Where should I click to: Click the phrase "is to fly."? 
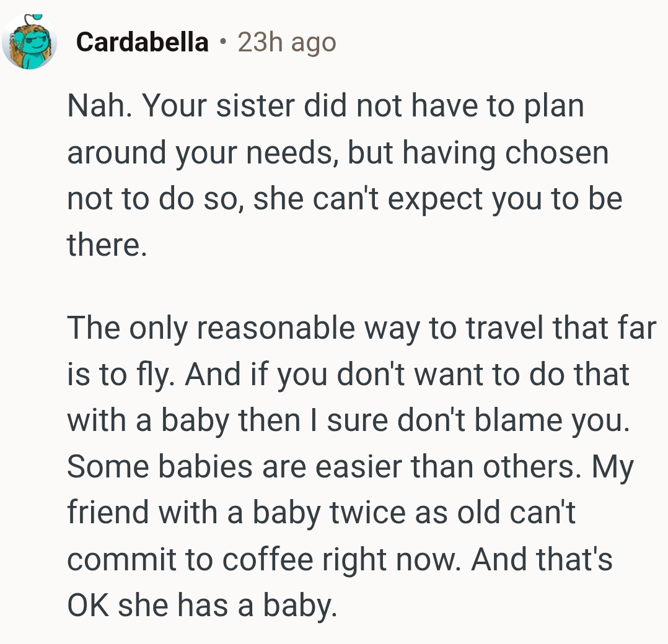click(x=121, y=375)
